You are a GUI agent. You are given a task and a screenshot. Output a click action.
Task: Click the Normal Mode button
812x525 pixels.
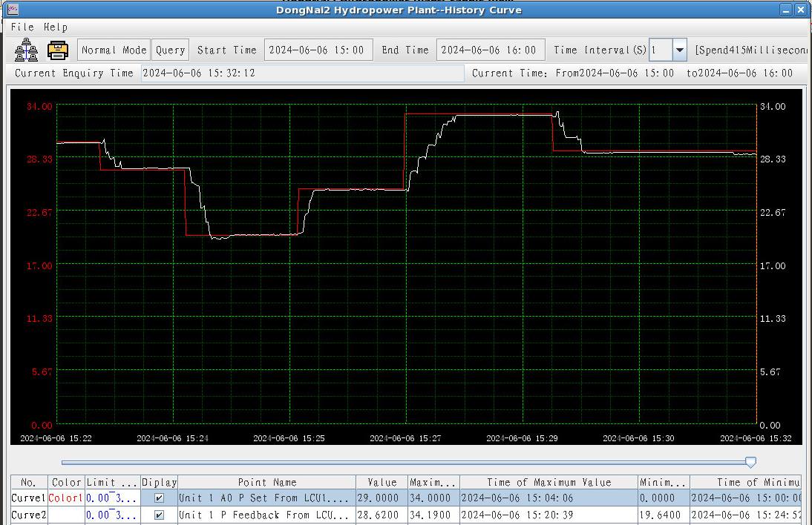[x=114, y=50]
